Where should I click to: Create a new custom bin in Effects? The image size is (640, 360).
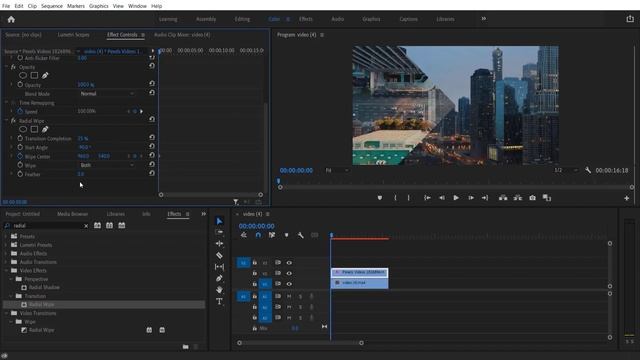186,347
